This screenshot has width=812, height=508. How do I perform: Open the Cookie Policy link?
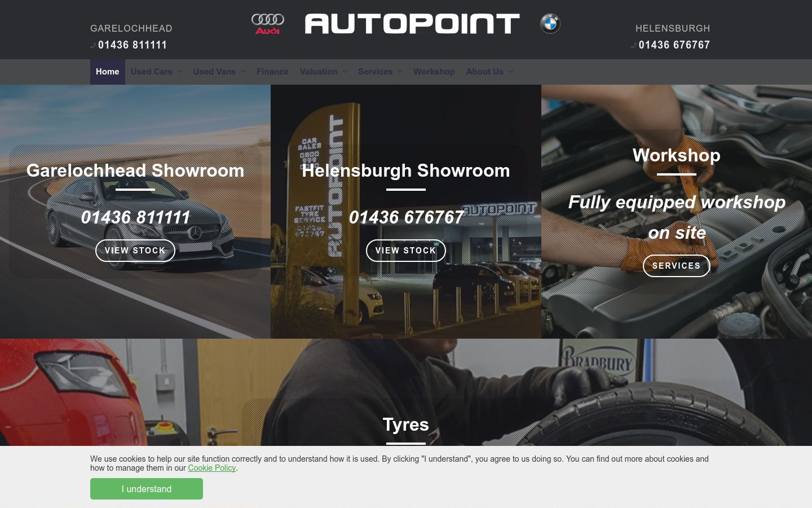pyautogui.click(x=211, y=468)
